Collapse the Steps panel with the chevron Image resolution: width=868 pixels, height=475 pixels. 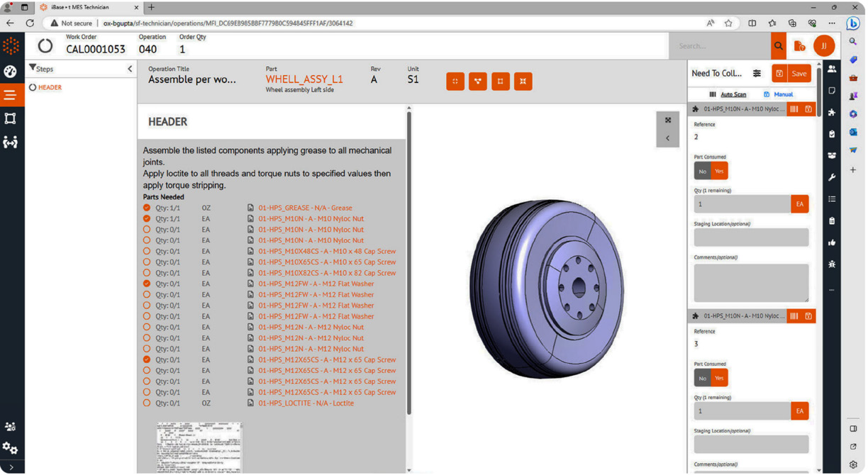pyautogui.click(x=130, y=69)
